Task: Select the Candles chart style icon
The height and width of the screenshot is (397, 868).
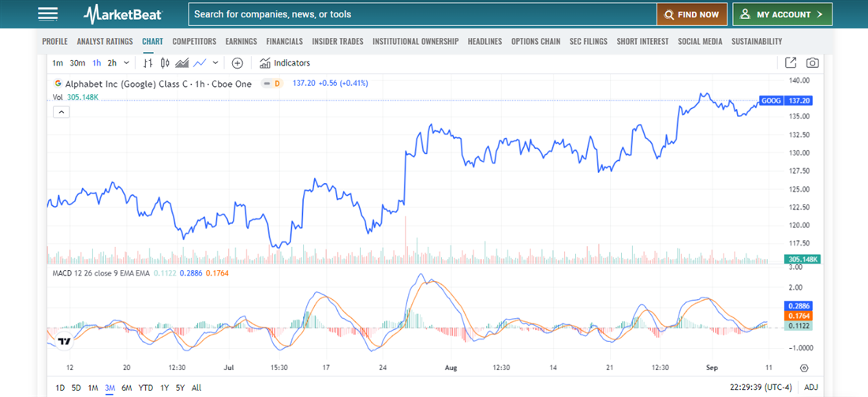Action: (x=165, y=63)
